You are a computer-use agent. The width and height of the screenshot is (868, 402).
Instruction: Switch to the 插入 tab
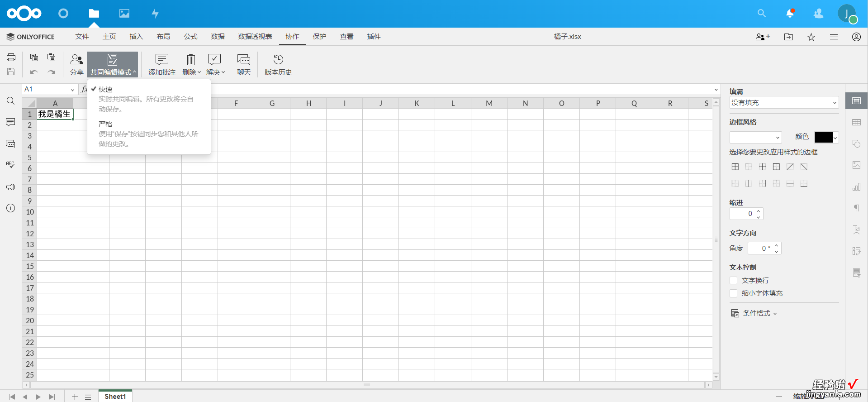[136, 37]
